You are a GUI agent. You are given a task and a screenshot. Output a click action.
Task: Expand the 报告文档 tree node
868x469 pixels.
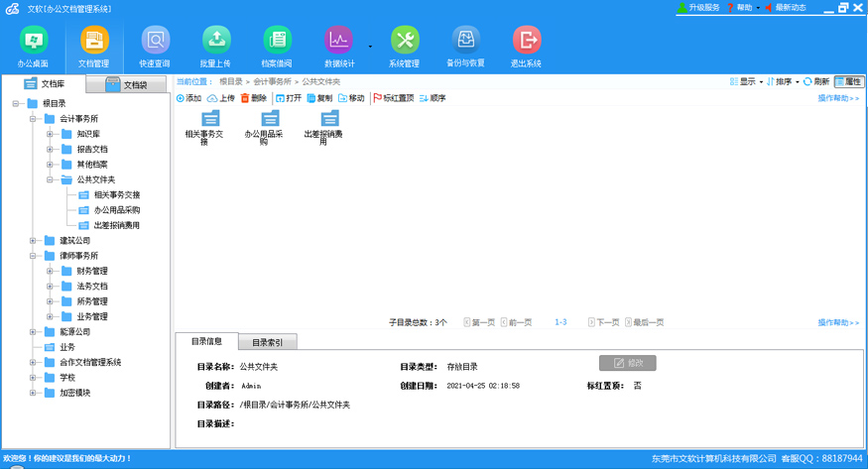pyautogui.click(x=50, y=149)
